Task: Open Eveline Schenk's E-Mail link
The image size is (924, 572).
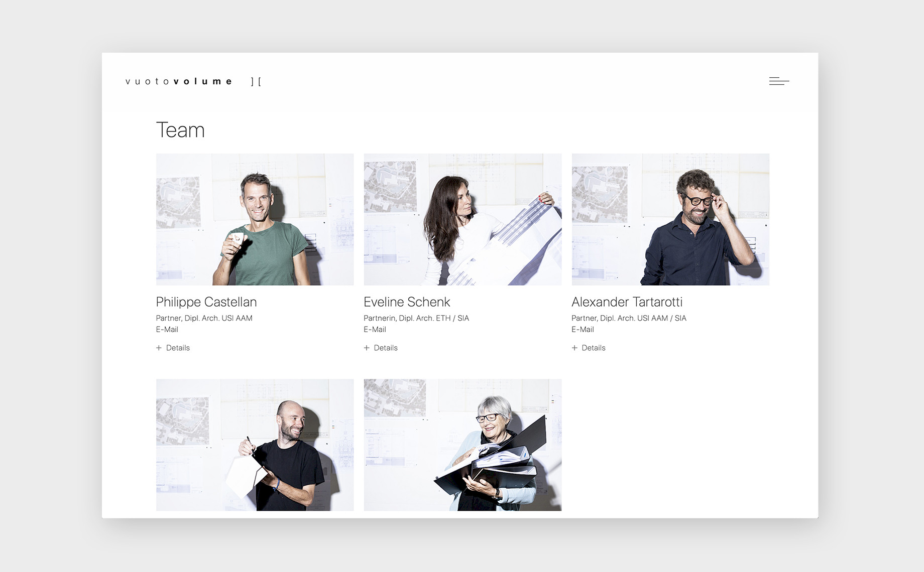Action: (x=375, y=330)
